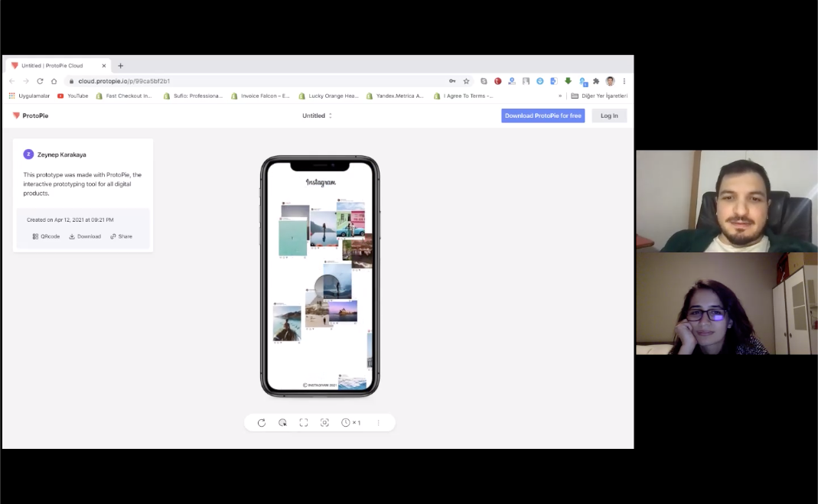The height and width of the screenshot is (504, 818).
Task: Open the playback speed ×1 control
Action: [350, 423]
